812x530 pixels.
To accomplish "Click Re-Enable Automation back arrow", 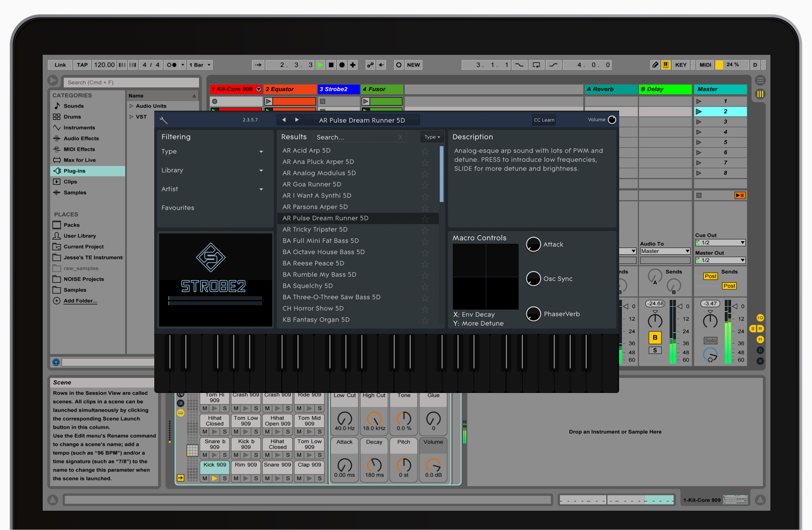I will (382, 65).
